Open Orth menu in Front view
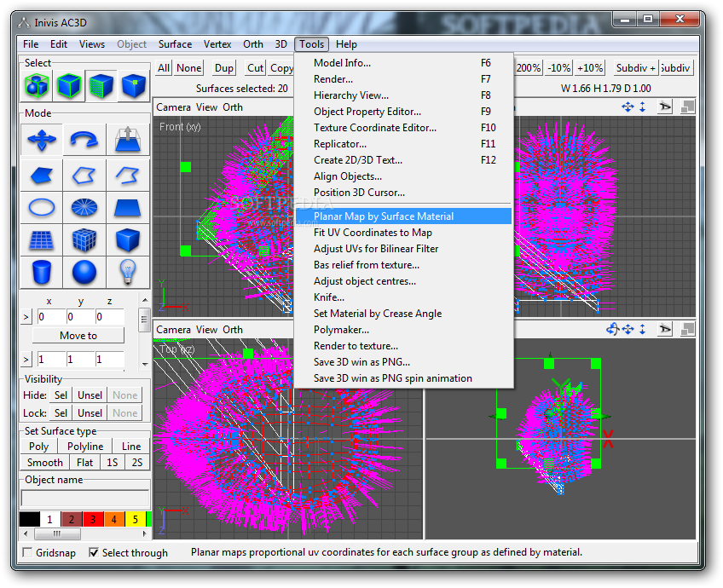Image resolution: width=723 pixels, height=588 pixels. point(233,107)
